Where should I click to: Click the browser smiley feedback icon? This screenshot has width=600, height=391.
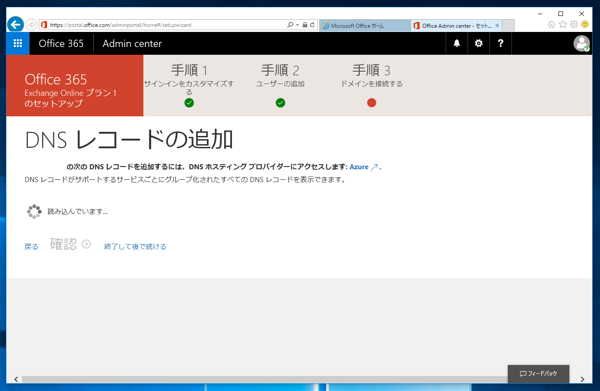click(585, 24)
